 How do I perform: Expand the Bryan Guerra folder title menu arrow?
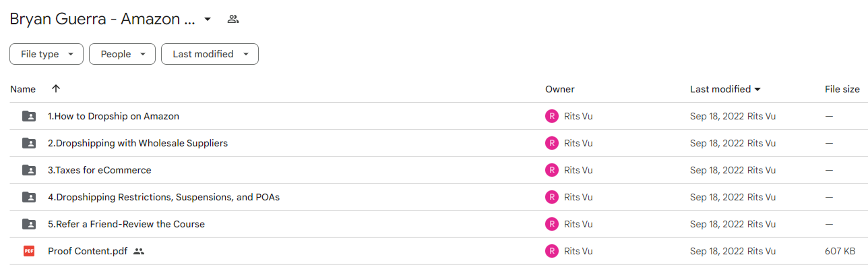pos(208,19)
